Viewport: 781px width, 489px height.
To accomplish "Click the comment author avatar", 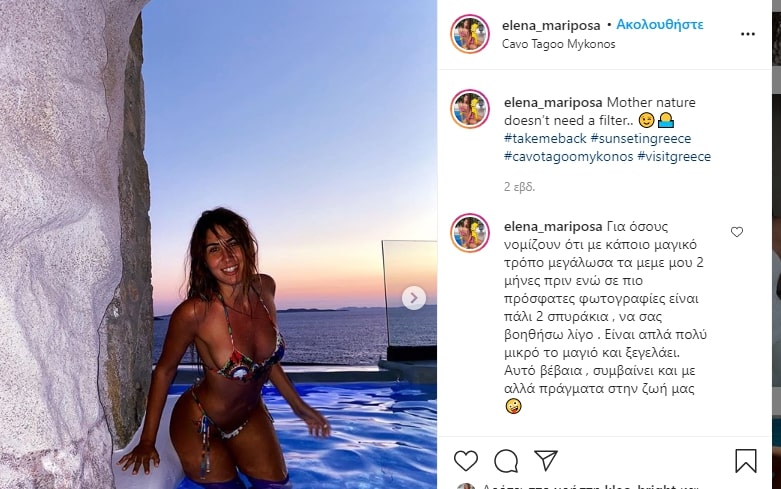I will [x=470, y=233].
